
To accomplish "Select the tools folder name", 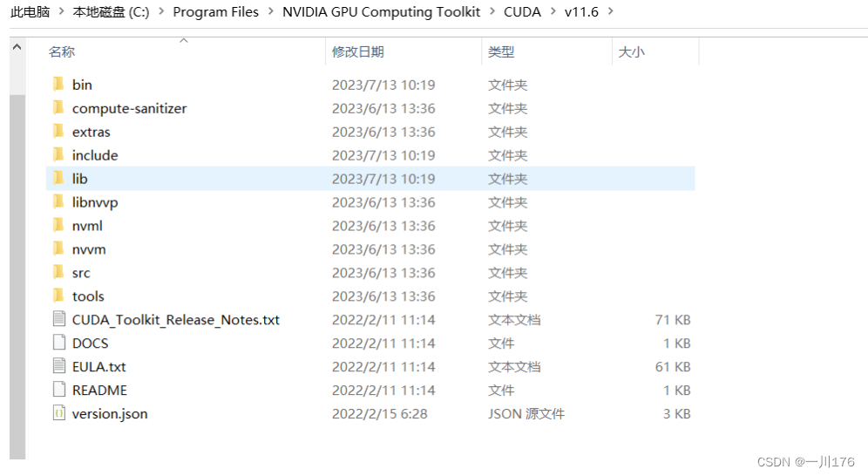I will pyautogui.click(x=88, y=296).
